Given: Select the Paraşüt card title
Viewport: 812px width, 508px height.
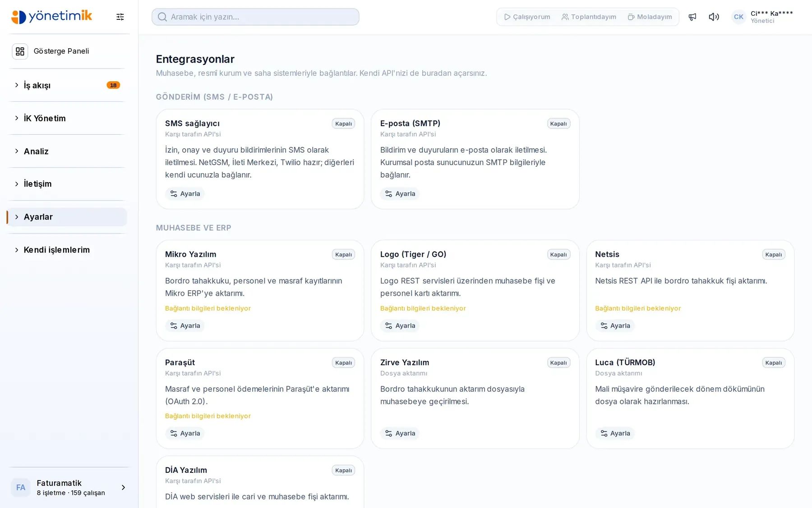Looking at the screenshot, I should [180, 362].
